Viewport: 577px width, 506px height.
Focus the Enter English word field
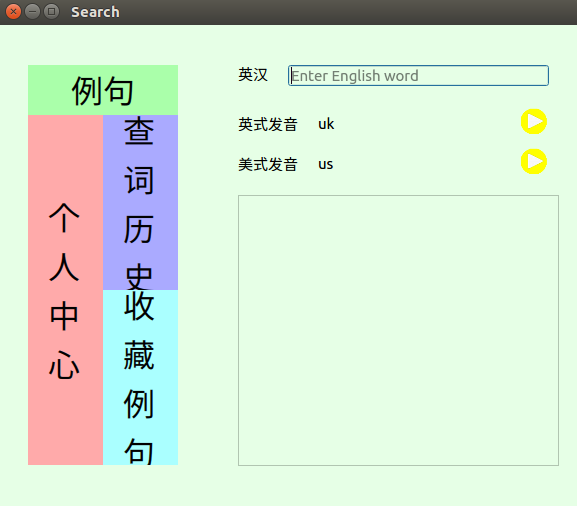tap(418, 75)
